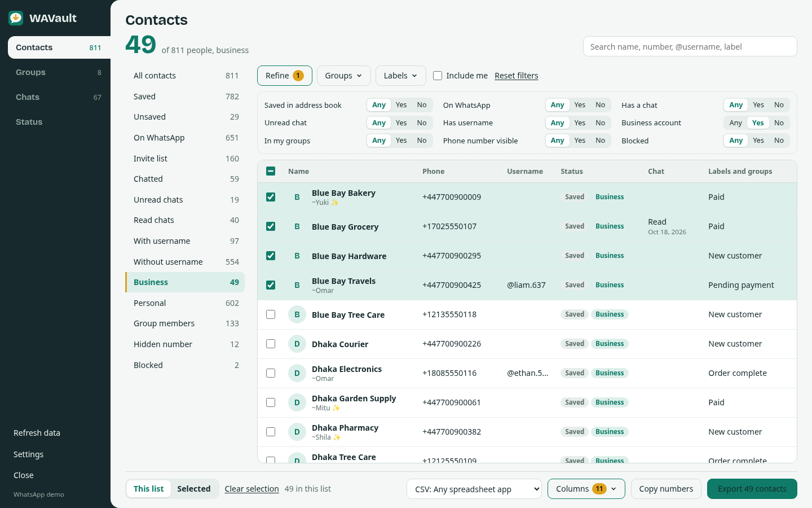Screen dimensions: 812x508
Task: Set Business account filter to Any
Action: click(735, 122)
